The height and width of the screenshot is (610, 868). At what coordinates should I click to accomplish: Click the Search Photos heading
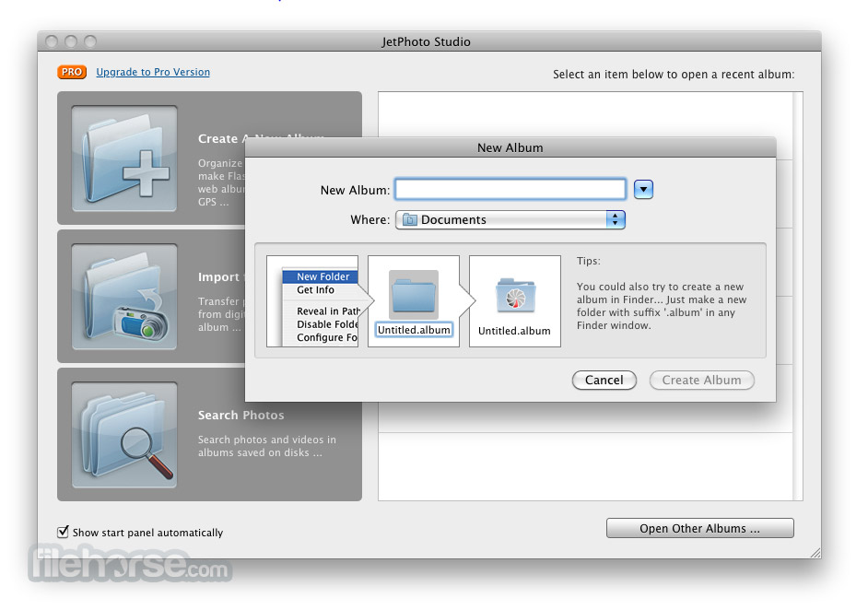[x=240, y=416]
